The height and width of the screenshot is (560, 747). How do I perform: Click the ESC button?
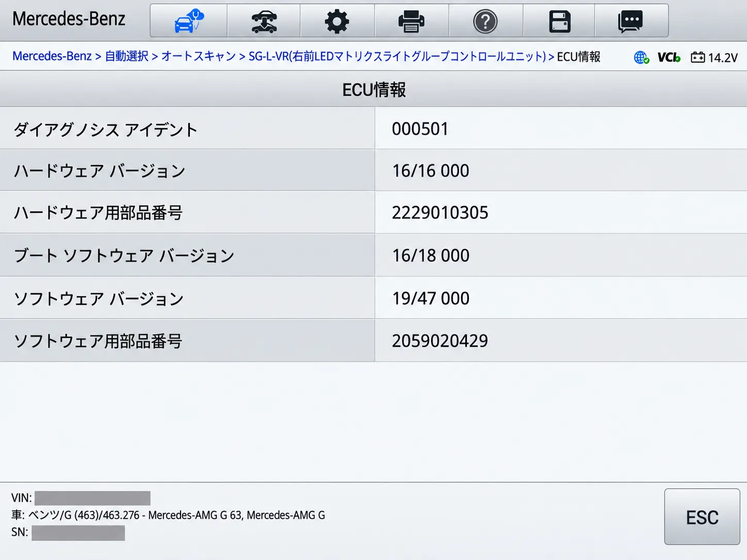702,517
